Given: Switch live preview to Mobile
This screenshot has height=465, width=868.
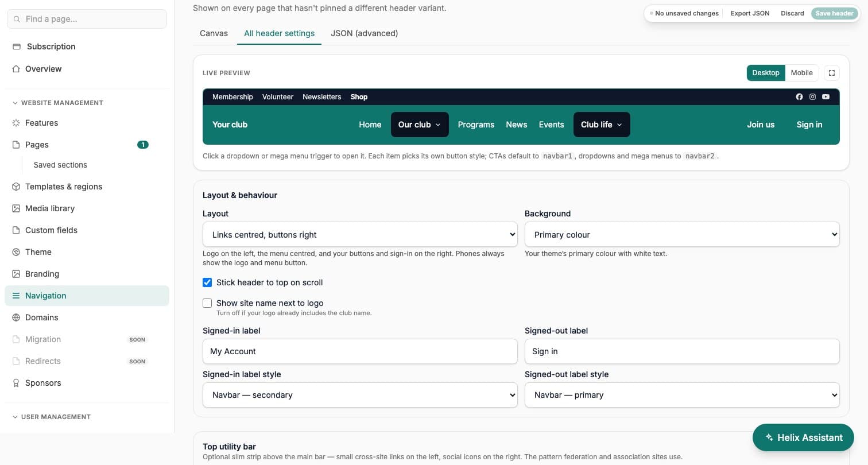Looking at the screenshot, I should click(801, 73).
